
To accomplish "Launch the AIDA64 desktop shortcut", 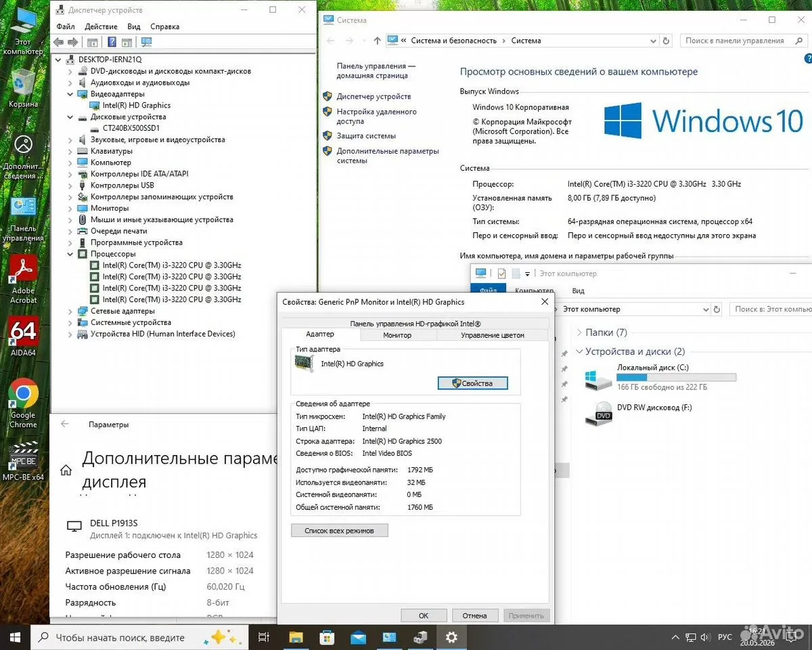I will point(24,337).
